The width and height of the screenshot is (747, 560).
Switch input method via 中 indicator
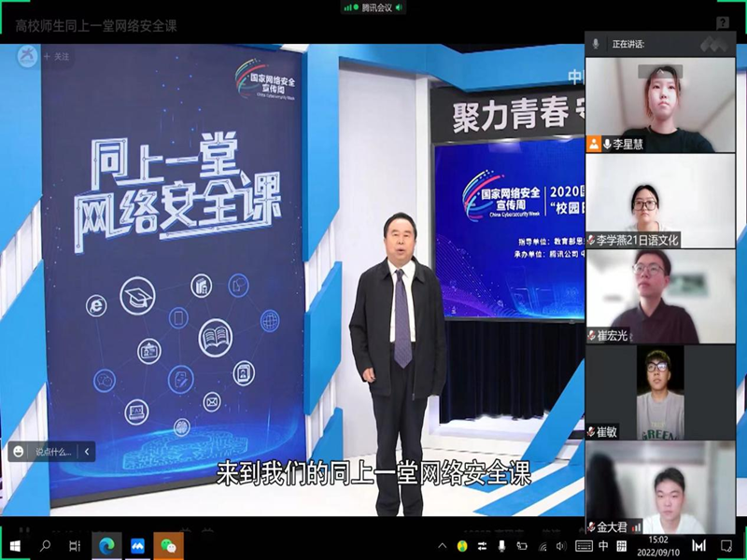pyautogui.click(x=604, y=546)
